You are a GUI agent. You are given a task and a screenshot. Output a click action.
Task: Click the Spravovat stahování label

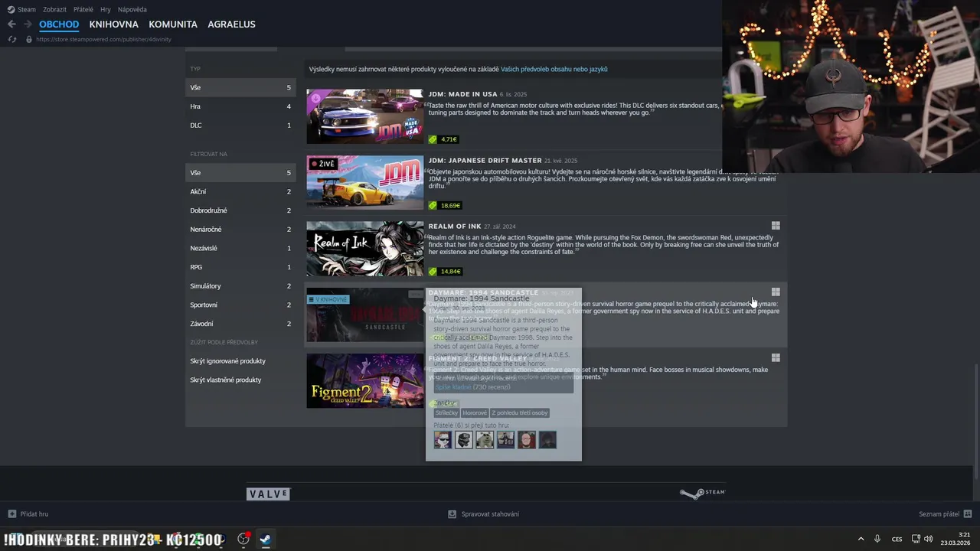(490, 514)
